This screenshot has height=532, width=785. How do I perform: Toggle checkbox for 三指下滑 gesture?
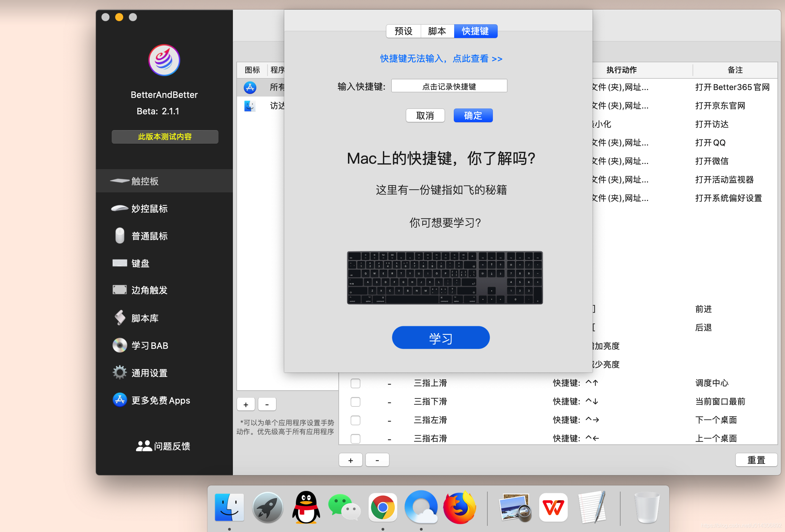(356, 402)
